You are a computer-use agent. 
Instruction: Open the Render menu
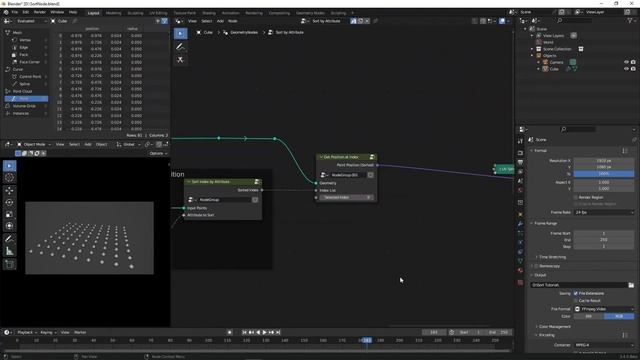pyautogui.click(x=40, y=12)
